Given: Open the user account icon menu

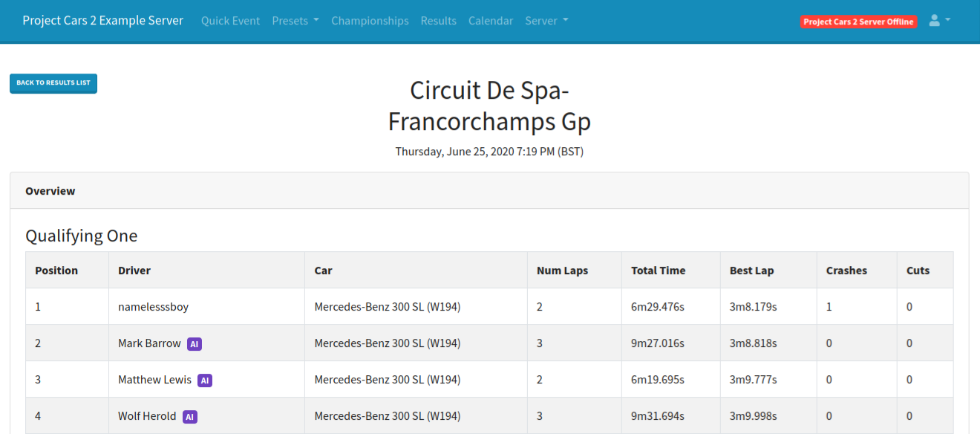Looking at the screenshot, I should [x=940, y=21].
